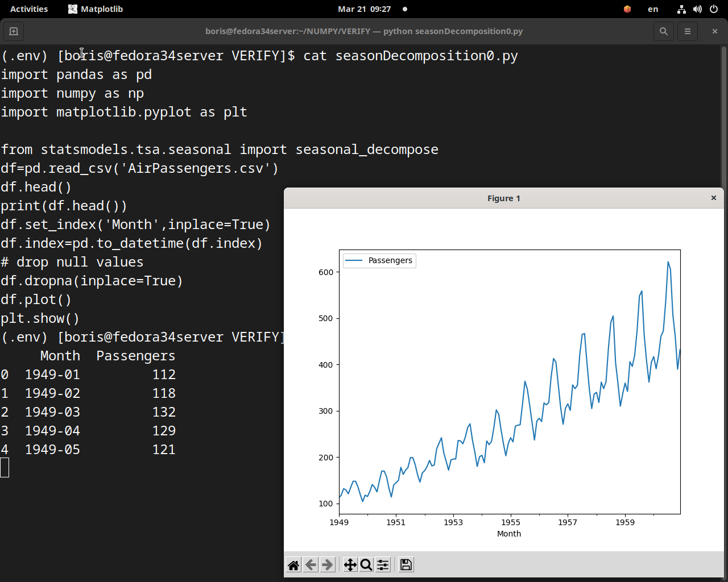Click the orange tray indicator icon
Viewport: 728px width, 582px height.
pyautogui.click(x=627, y=9)
